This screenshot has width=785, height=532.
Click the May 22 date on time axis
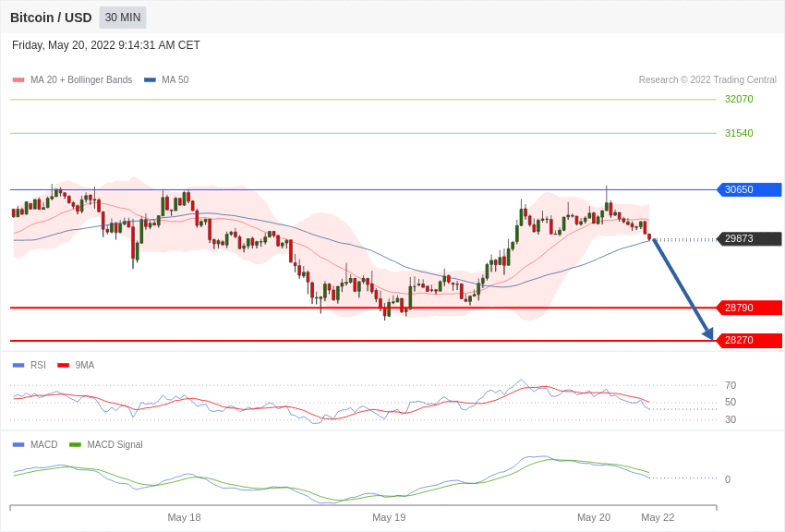[658, 517]
